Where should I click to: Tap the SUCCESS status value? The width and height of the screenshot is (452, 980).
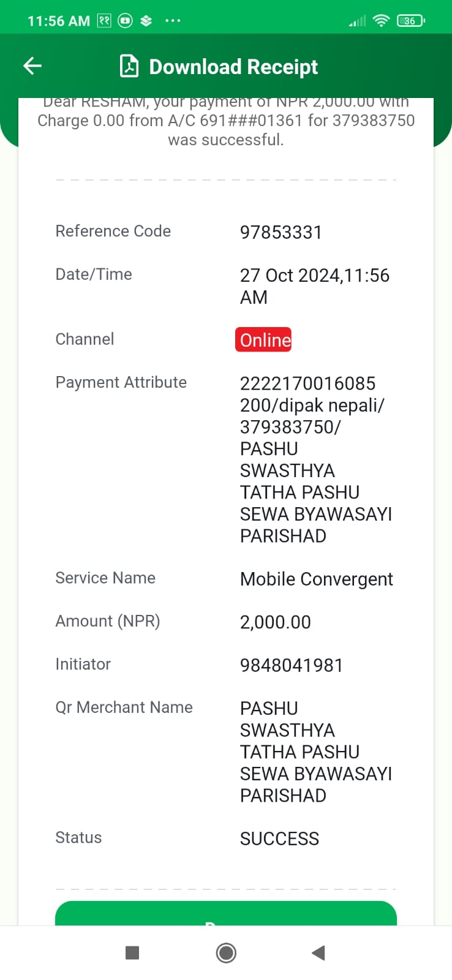pos(279,839)
